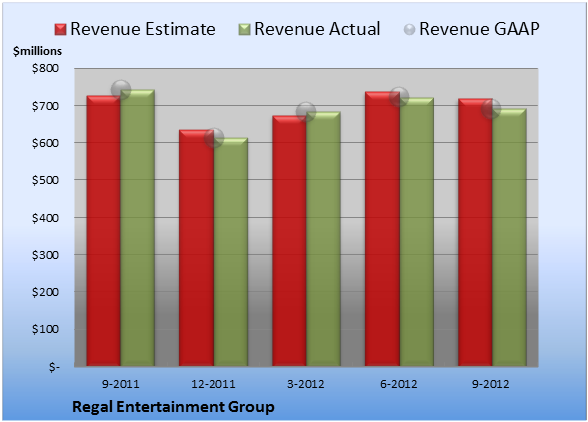Click the '12-2011' x-axis label
The image size is (588, 422).
pos(213,384)
